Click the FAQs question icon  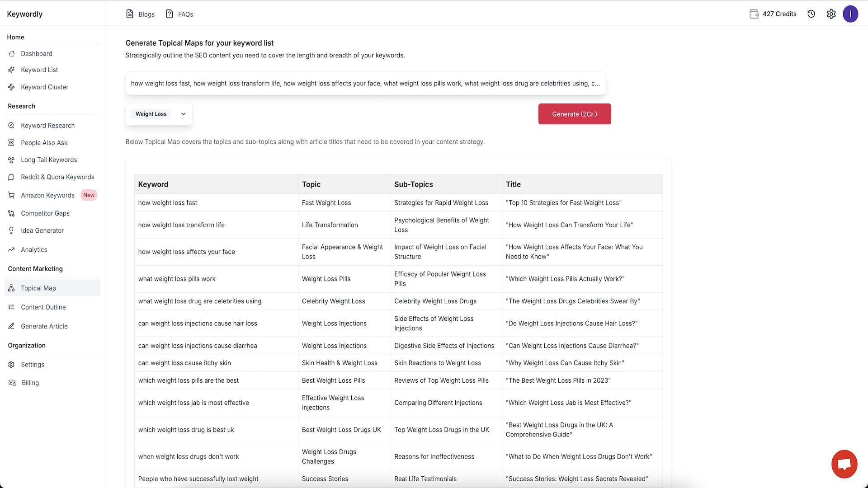click(170, 14)
